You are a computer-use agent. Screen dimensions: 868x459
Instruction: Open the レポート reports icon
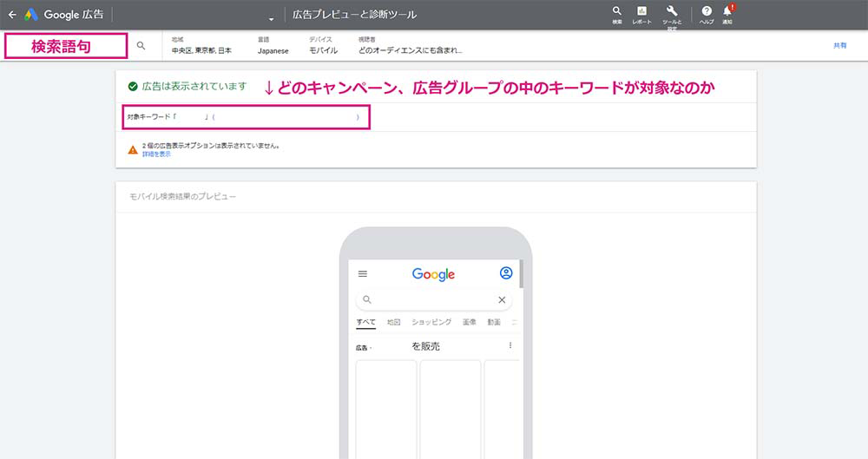tap(641, 15)
